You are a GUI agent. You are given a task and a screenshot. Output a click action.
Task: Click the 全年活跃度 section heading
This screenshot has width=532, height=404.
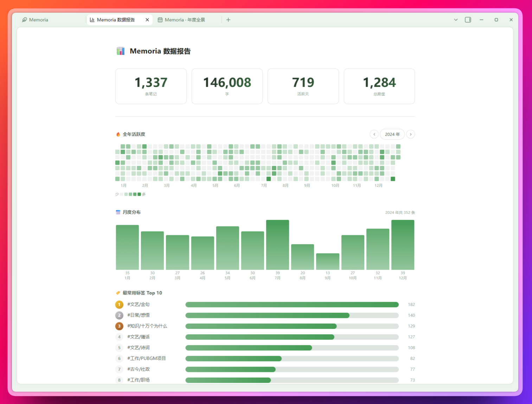(x=134, y=134)
